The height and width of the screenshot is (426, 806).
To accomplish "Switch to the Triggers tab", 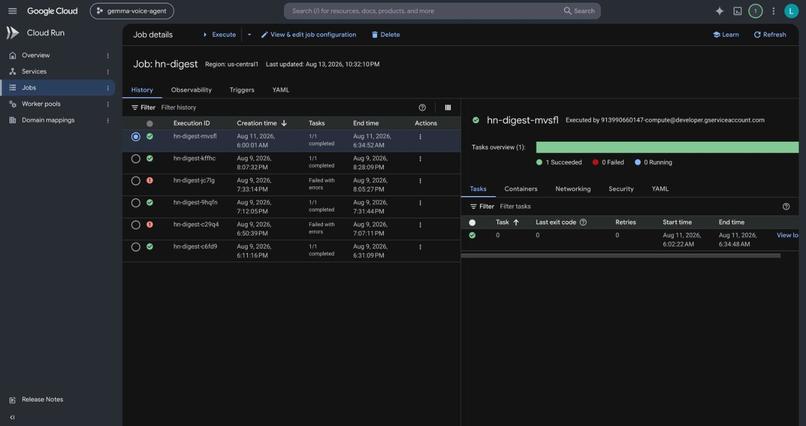I will (242, 90).
